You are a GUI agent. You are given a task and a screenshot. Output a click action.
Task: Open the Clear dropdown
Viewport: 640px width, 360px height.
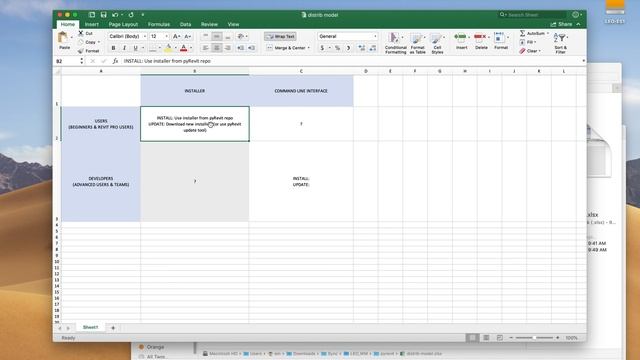click(x=530, y=51)
